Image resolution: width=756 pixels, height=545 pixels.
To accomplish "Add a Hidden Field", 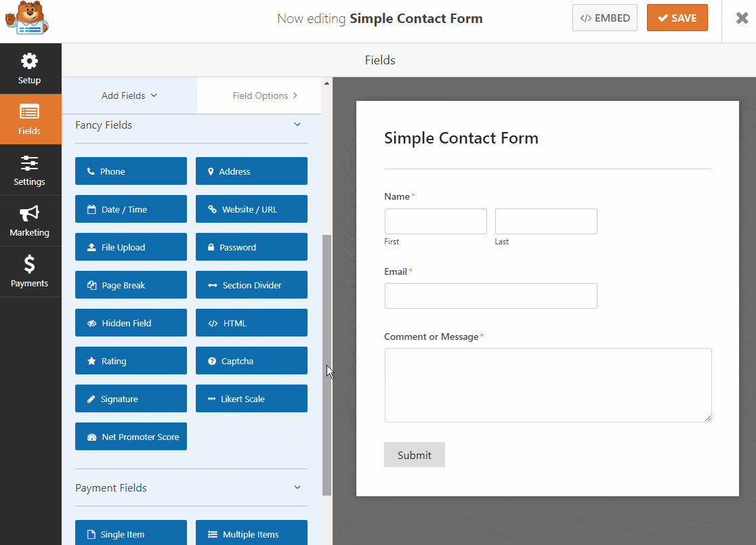I will tap(131, 323).
